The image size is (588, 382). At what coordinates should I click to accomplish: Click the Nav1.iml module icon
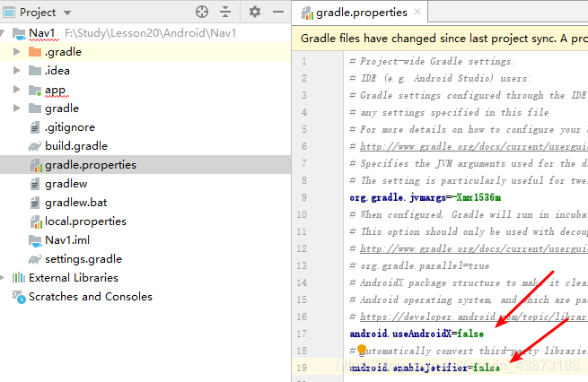(35, 241)
